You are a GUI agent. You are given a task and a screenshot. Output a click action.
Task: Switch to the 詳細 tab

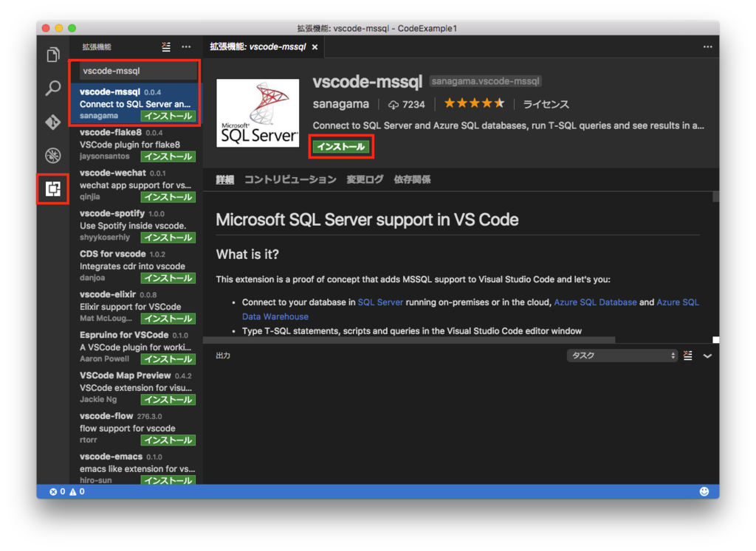pos(224,180)
